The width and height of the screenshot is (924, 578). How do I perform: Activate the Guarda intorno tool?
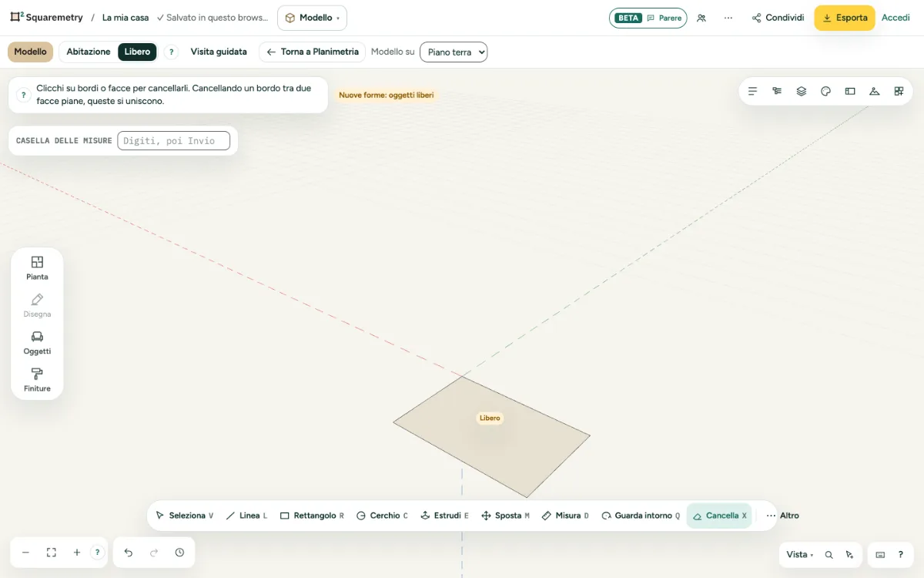[641, 516]
